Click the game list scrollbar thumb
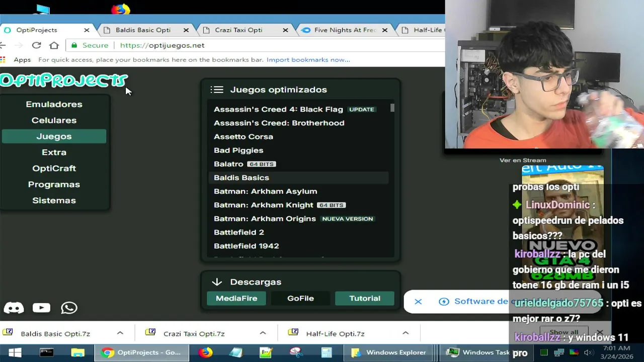 pyautogui.click(x=392, y=108)
